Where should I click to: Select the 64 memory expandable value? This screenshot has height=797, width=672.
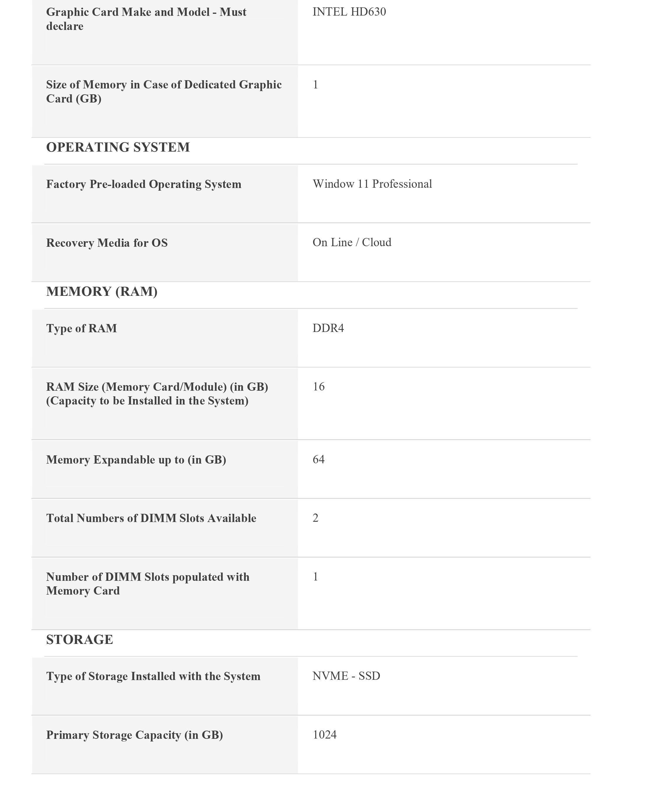(319, 459)
